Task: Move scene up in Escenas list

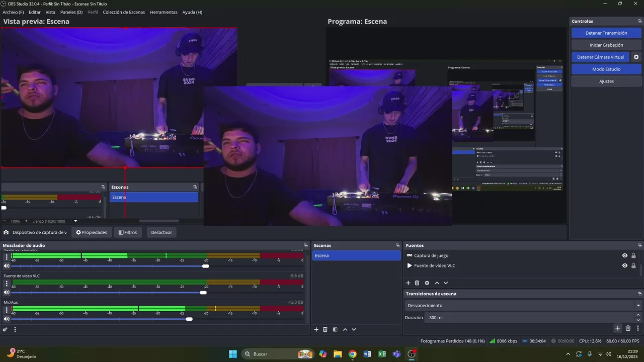Action: [x=345, y=329]
